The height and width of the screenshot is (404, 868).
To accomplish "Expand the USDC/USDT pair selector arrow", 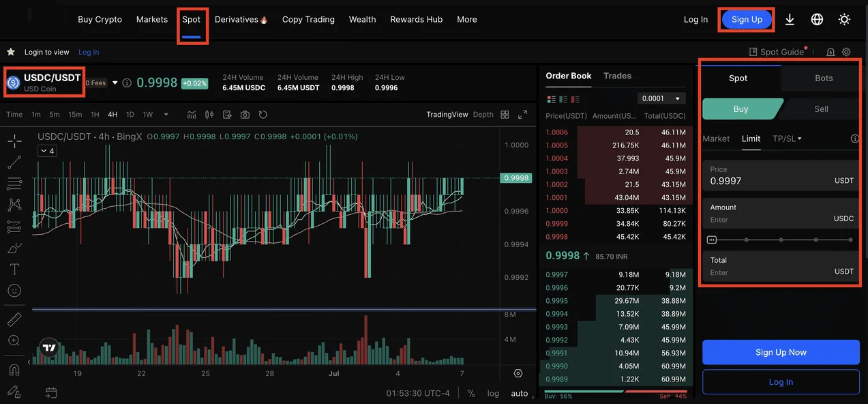I will pyautogui.click(x=115, y=83).
